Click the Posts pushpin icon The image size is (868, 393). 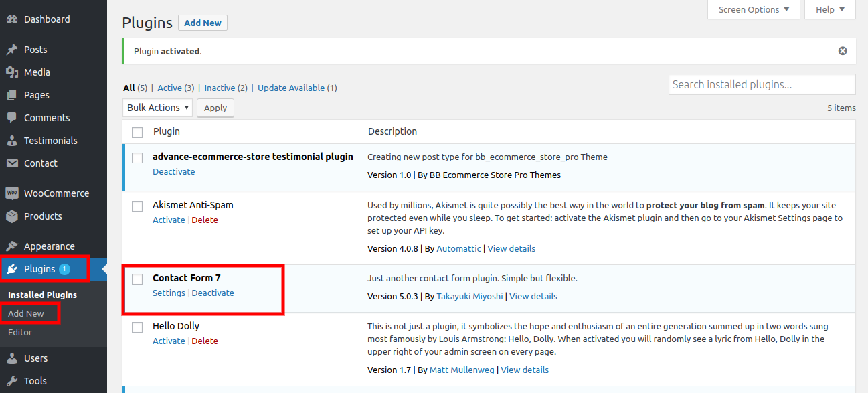[x=12, y=50]
